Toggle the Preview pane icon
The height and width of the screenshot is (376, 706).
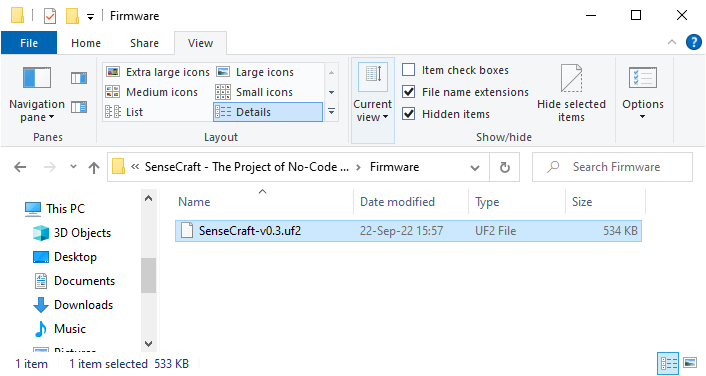pyautogui.click(x=79, y=78)
